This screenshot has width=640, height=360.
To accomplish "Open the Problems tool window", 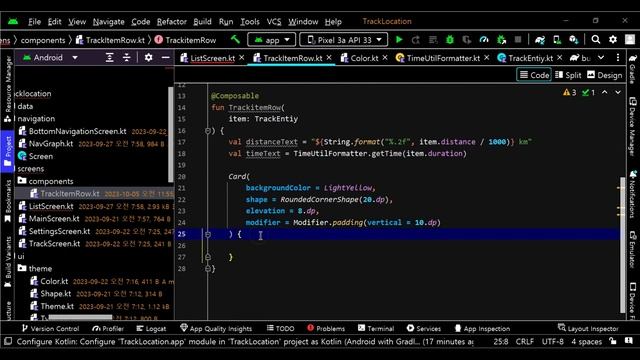I will coord(326,328).
